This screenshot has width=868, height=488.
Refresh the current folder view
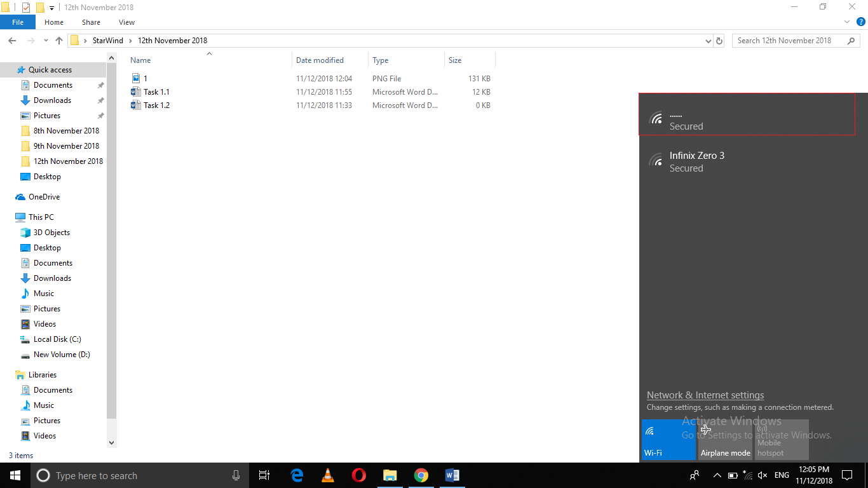[719, 40]
